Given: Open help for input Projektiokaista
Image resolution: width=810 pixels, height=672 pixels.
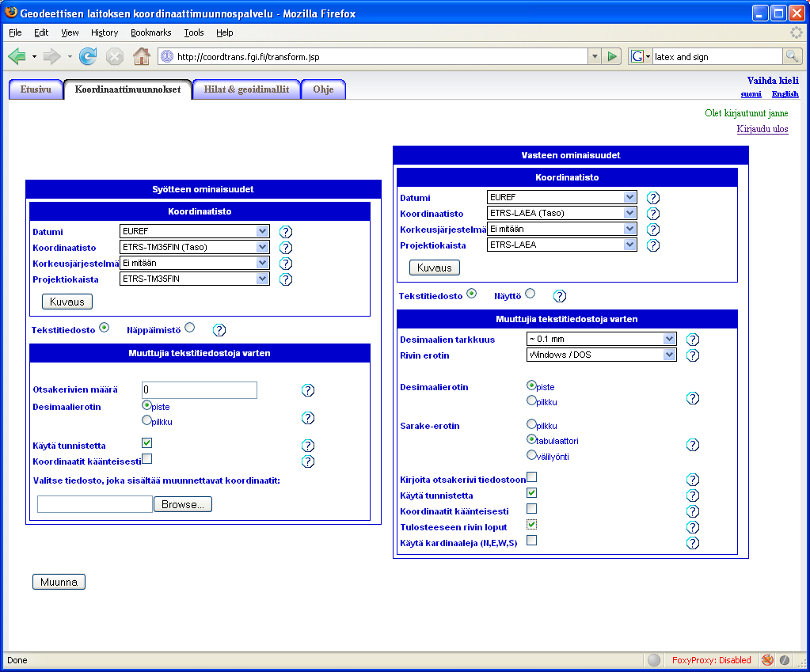Looking at the screenshot, I should tap(286, 279).
